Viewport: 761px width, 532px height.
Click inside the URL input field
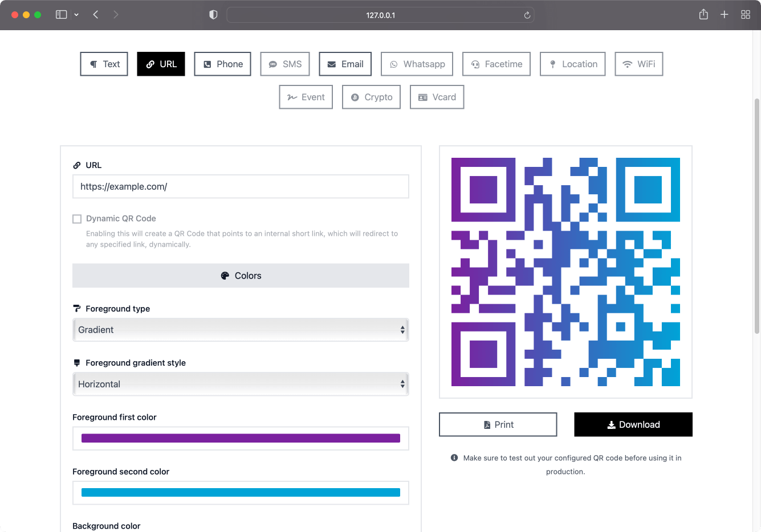tap(241, 186)
